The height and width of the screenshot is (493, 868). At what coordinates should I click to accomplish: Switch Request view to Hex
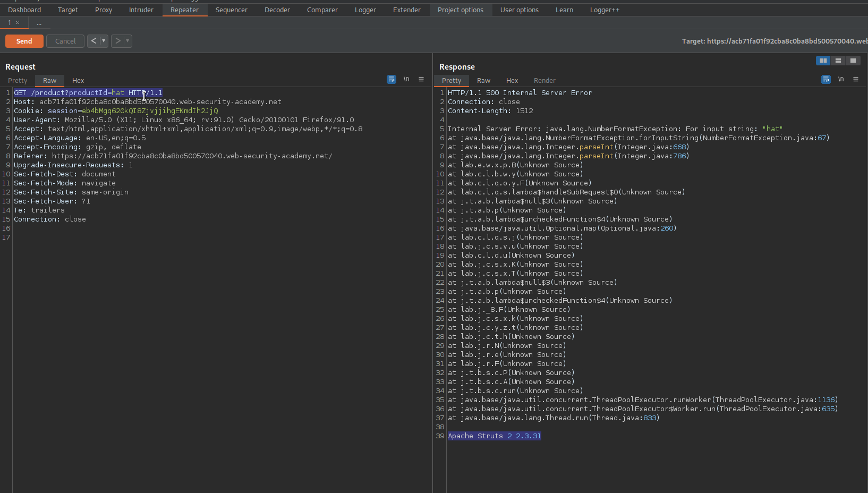[78, 80]
